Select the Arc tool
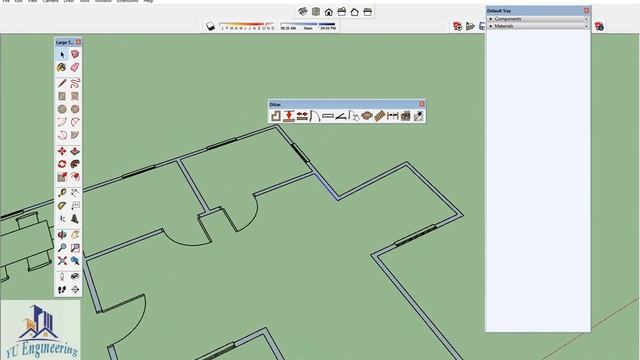The image size is (640, 360). click(62, 122)
